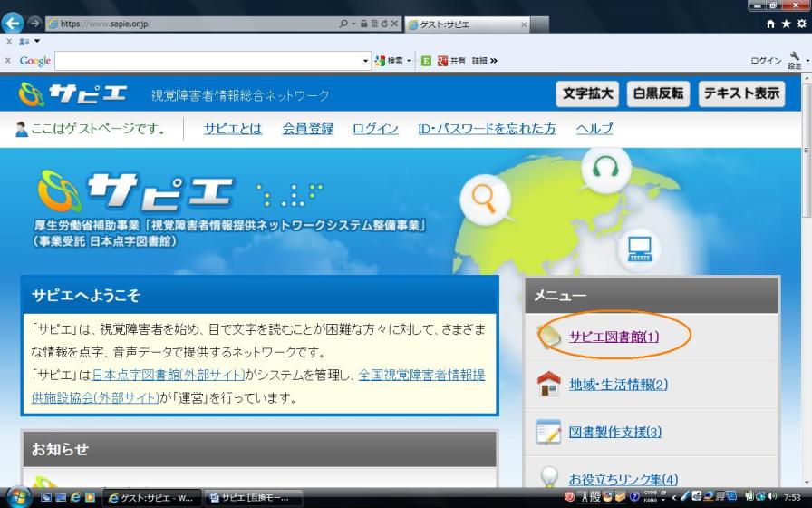
Task: Click the book icon beside サピエ図書館
Action: [x=549, y=337]
